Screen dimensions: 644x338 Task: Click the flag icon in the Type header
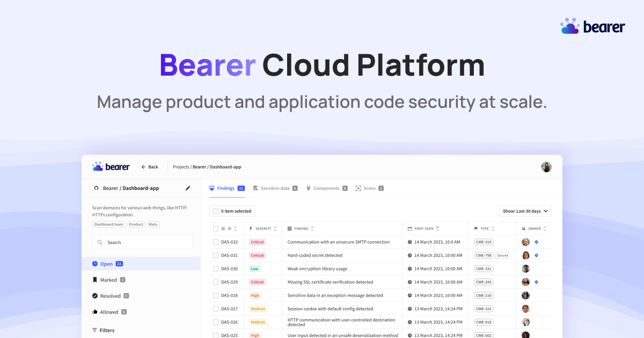[475, 229]
